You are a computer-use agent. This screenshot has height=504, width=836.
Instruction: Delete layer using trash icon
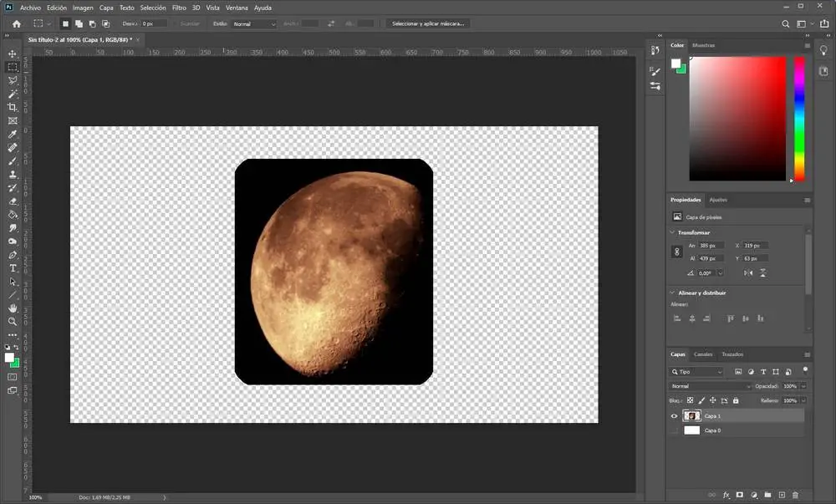(x=795, y=495)
